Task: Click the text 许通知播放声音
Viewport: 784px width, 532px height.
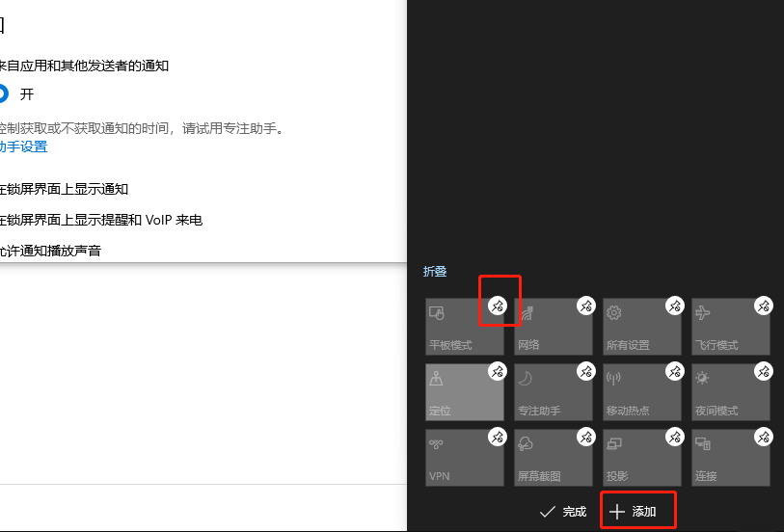Action: click(x=54, y=251)
